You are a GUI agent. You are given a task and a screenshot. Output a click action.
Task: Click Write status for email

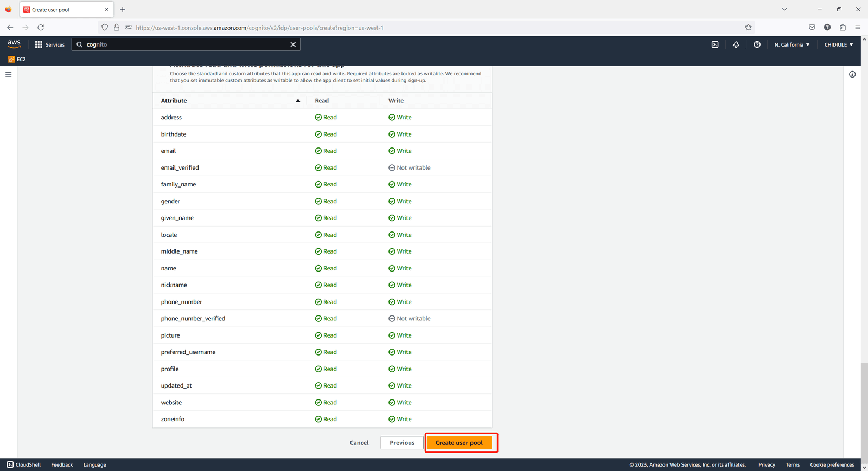coord(400,151)
